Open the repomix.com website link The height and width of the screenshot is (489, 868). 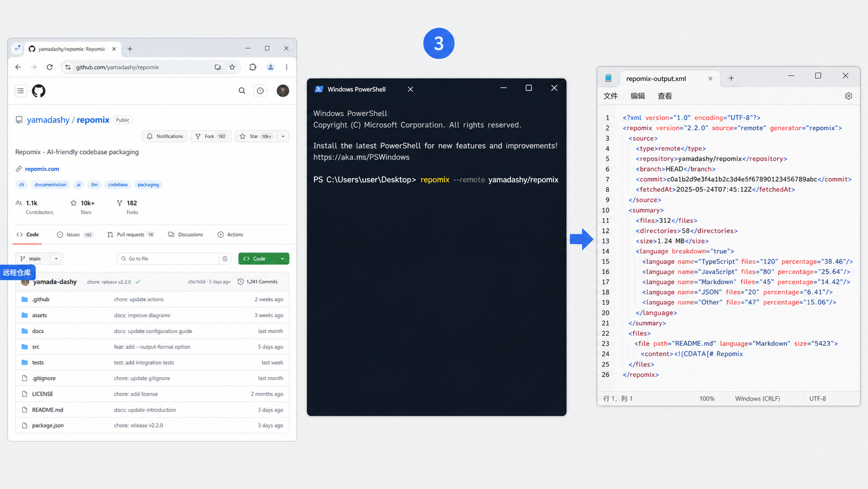tap(42, 169)
